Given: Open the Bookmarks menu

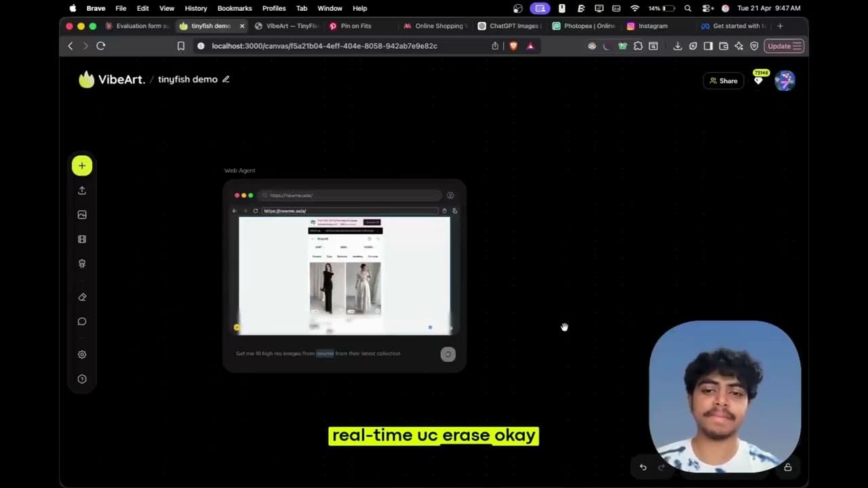Looking at the screenshot, I should [x=235, y=8].
